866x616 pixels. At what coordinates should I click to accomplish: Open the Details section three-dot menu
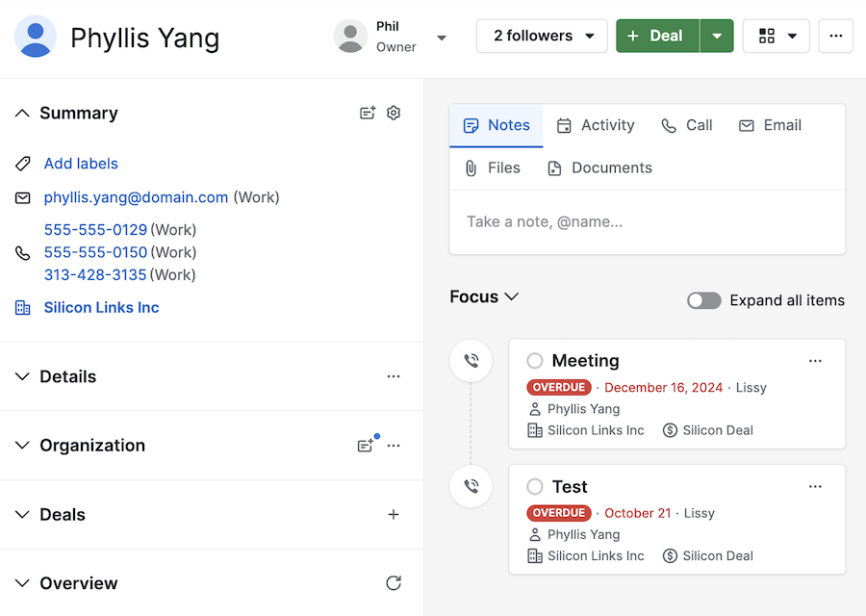click(394, 376)
